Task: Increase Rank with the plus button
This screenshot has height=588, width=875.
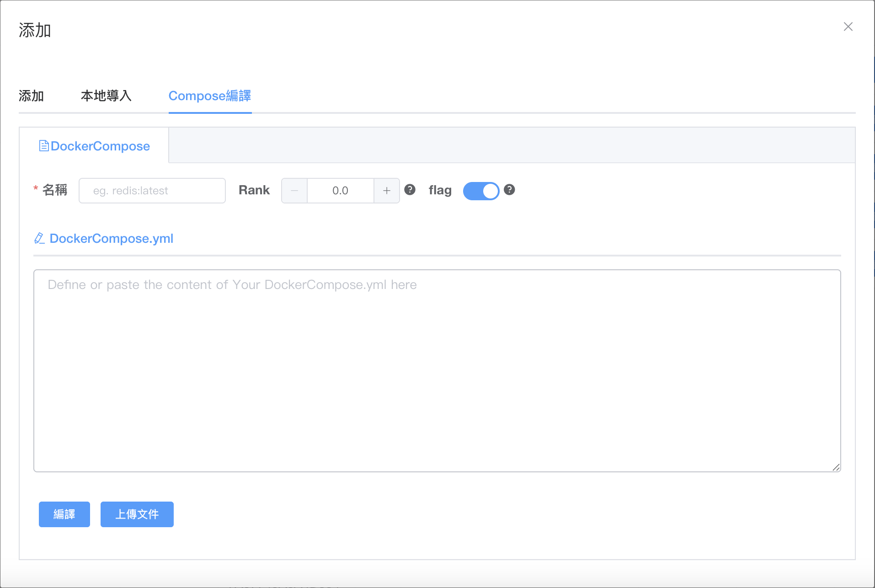Action: pos(387,191)
